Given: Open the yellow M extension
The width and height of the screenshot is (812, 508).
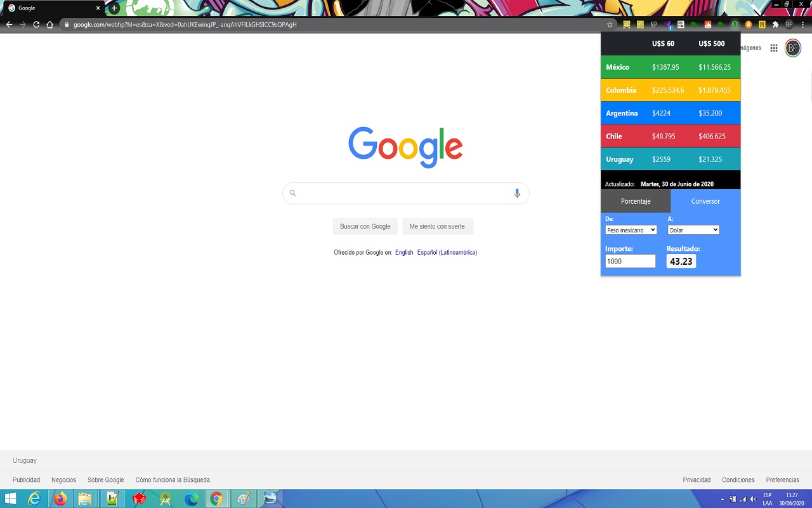Looking at the screenshot, I should coord(762,25).
